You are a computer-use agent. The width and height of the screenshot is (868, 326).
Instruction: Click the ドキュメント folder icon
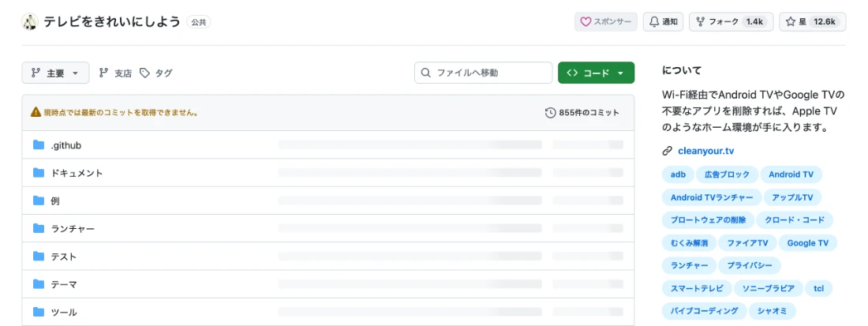(38, 173)
